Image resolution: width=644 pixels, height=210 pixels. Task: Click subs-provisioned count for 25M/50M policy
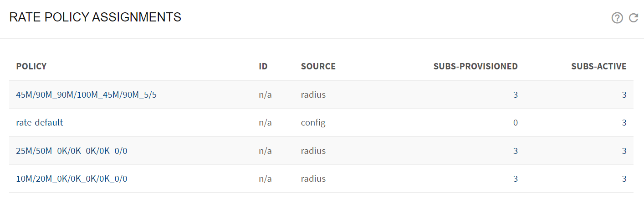pos(516,151)
